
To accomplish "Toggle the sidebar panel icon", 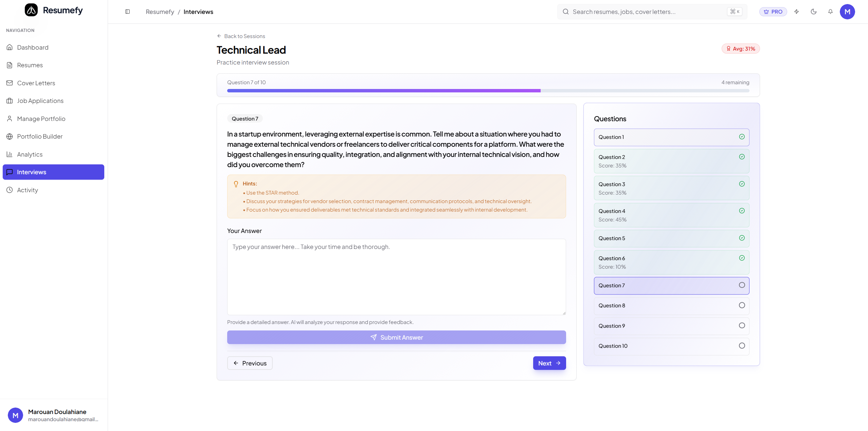I will click(x=127, y=12).
